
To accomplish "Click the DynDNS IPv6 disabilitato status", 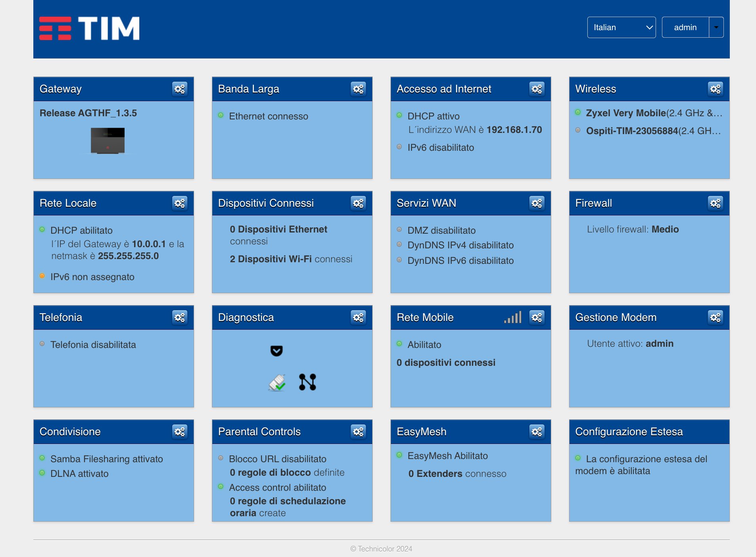I will [x=461, y=261].
